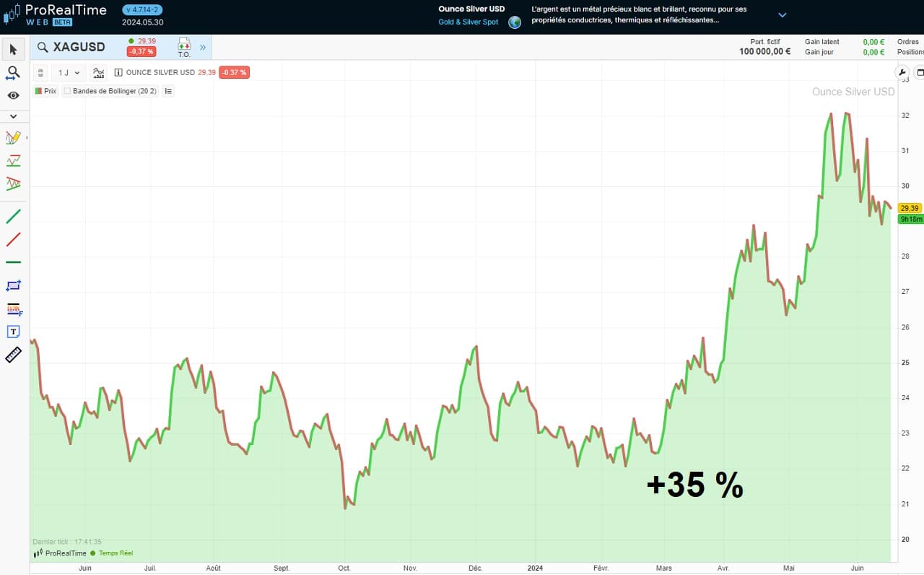Screen dimensions: 924x575
Task: Pick the Fibonacci retracement tool
Action: (13, 308)
